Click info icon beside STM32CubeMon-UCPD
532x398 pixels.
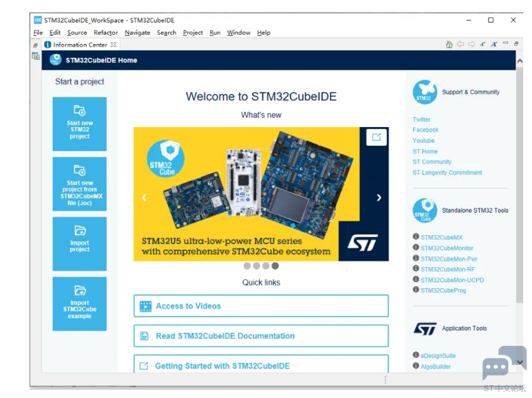pyautogui.click(x=416, y=279)
